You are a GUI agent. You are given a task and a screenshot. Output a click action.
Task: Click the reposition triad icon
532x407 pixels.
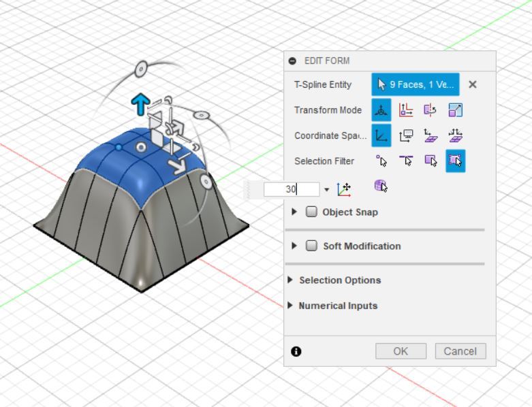[344, 189]
